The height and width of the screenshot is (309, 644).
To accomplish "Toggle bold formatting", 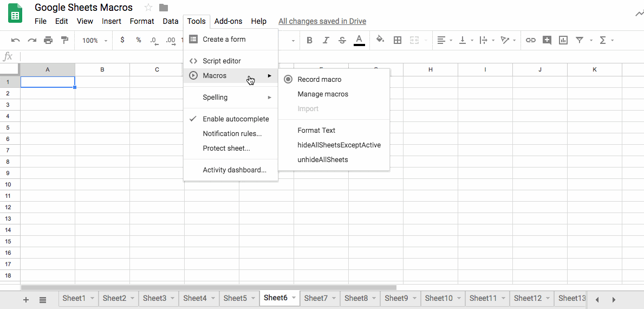I will click(310, 40).
